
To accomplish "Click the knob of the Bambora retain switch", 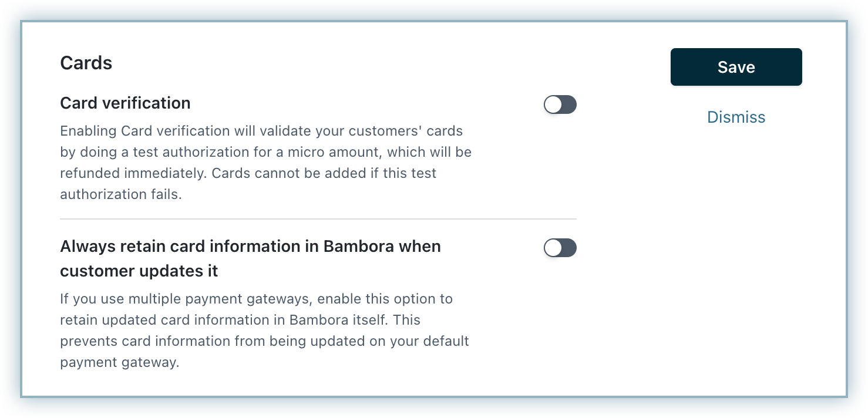I will point(553,248).
